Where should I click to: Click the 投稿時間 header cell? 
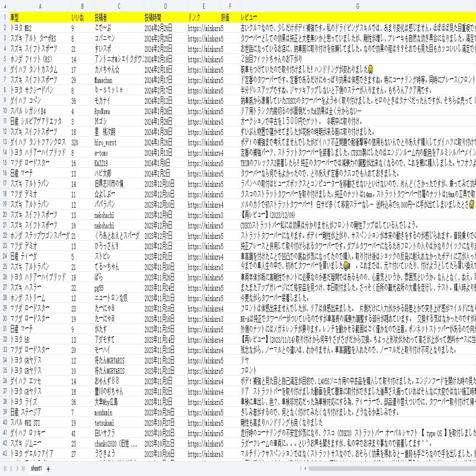(x=166, y=17)
